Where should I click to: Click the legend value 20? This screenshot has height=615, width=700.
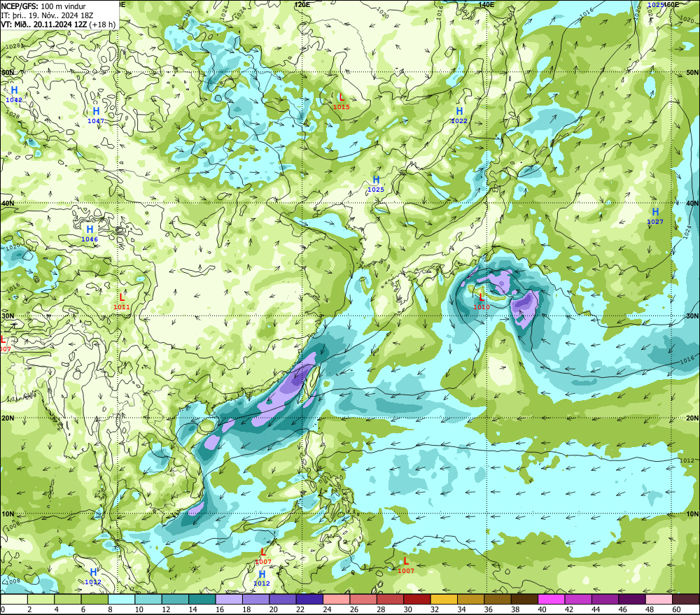click(x=274, y=609)
